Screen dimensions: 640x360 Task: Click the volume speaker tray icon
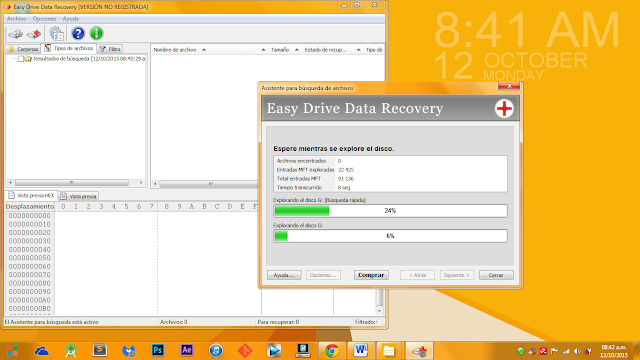click(x=577, y=351)
